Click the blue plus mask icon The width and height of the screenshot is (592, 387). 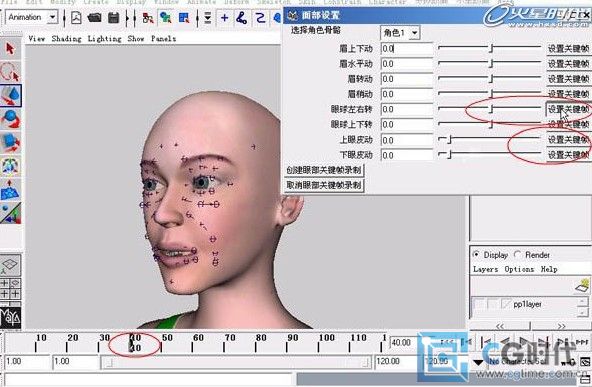tap(225, 18)
